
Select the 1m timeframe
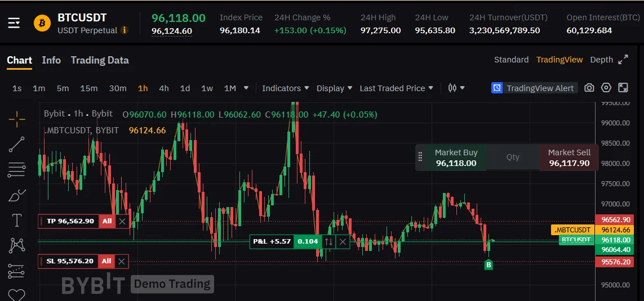click(39, 88)
